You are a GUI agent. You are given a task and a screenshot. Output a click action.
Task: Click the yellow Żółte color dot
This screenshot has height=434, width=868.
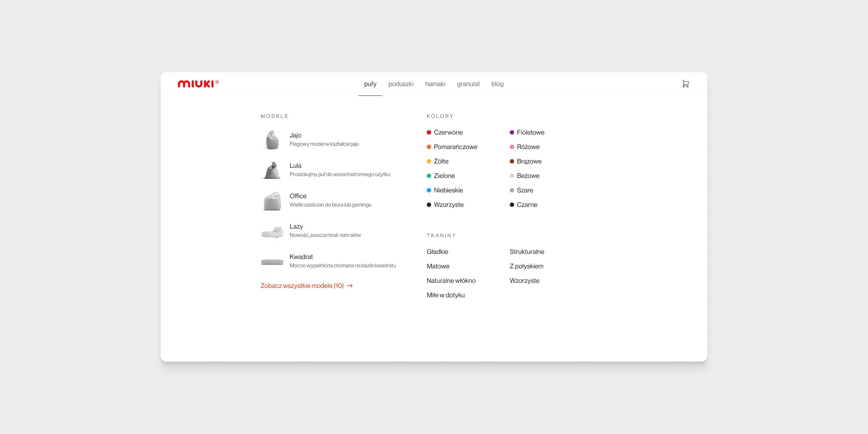(x=429, y=161)
